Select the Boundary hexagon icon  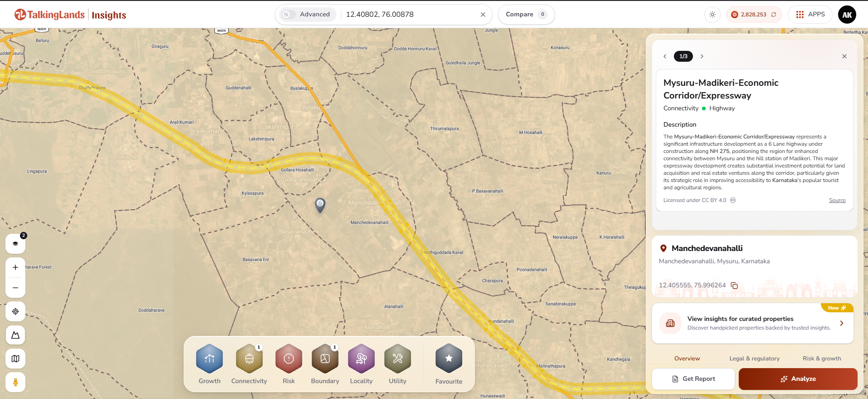point(325,359)
